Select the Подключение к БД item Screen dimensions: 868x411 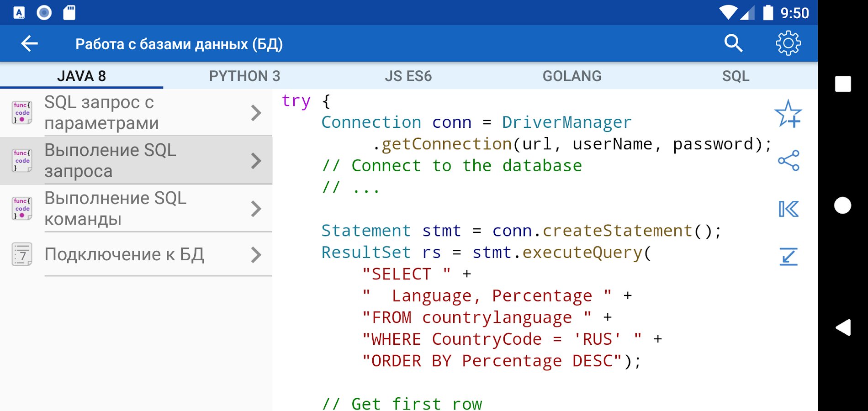pos(136,255)
